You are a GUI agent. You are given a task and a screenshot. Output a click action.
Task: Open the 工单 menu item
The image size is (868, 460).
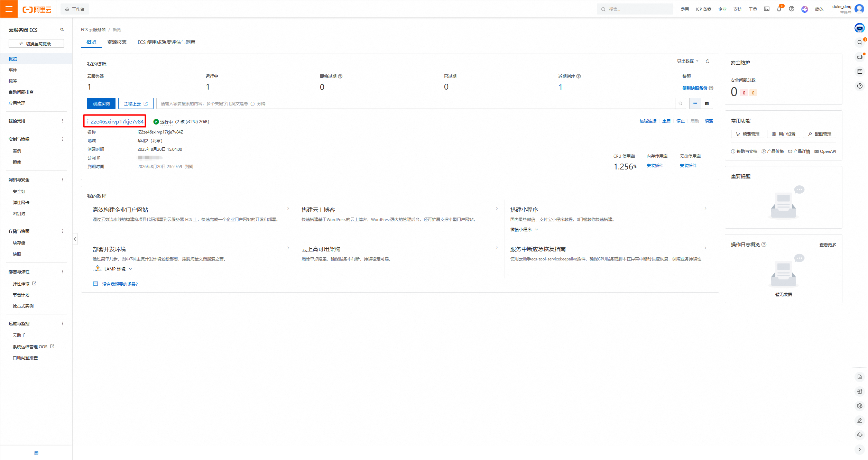pyautogui.click(x=752, y=9)
